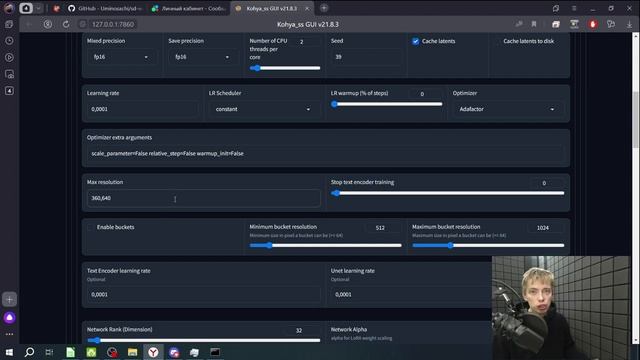Uncheck the Cache latents checkbox
The height and width of the screenshot is (360, 640).
click(x=416, y=41)
